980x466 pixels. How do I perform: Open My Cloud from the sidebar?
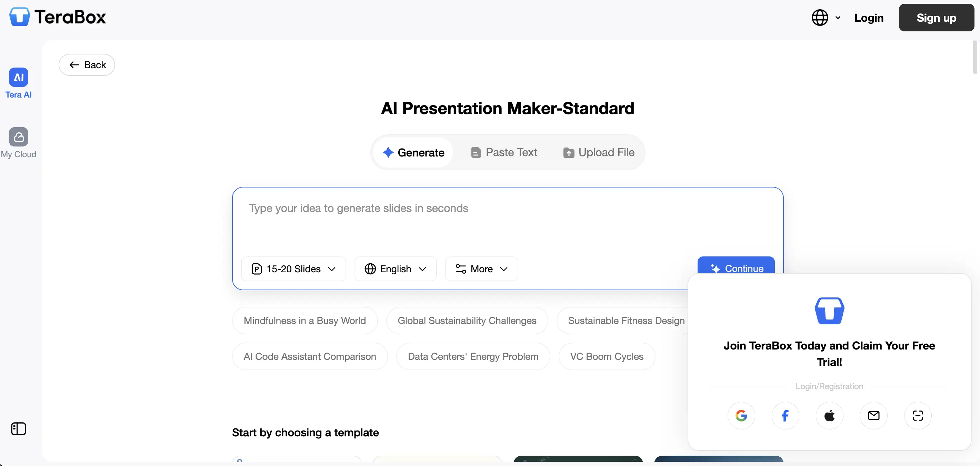[x=18, y=143]
